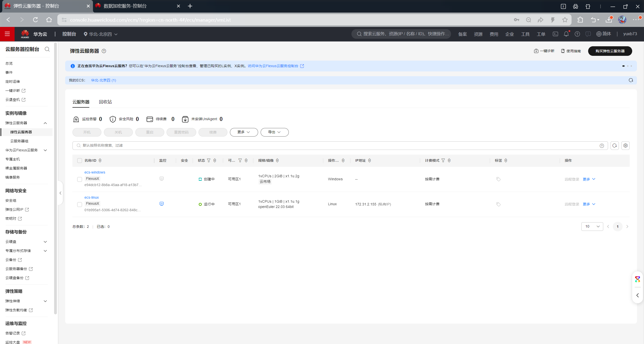The width and height of the screenshot is (644, 344).
Task: Open the 导出 export dropdown
Action: [274, 132]
